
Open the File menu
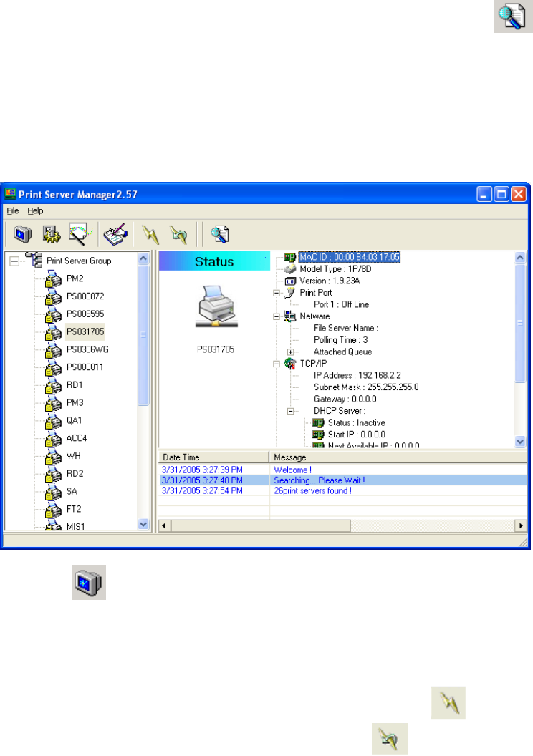click(x=13, y=210)
